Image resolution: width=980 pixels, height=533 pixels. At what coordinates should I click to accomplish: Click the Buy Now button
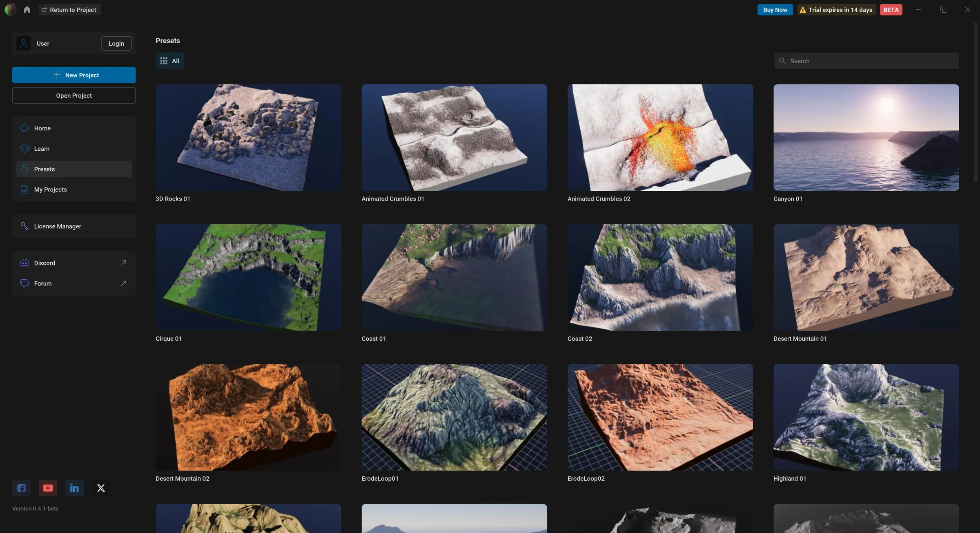pyautogui.click(x=775, y=9)
